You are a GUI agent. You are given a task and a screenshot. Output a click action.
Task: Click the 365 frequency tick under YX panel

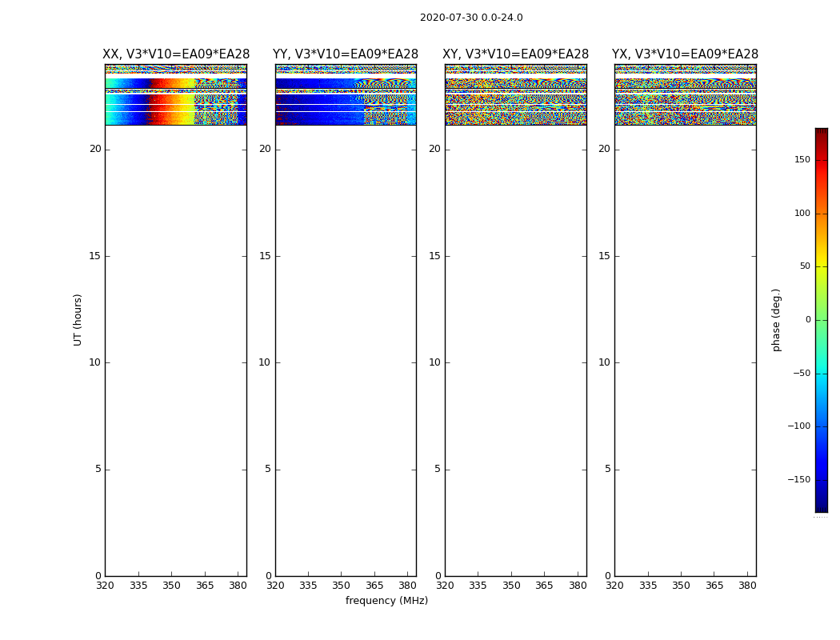click(x=714, y=586)
